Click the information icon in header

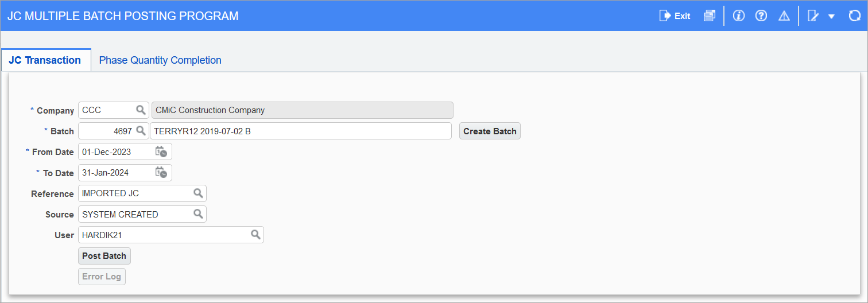pyautogui.click(x=739, y=16)
